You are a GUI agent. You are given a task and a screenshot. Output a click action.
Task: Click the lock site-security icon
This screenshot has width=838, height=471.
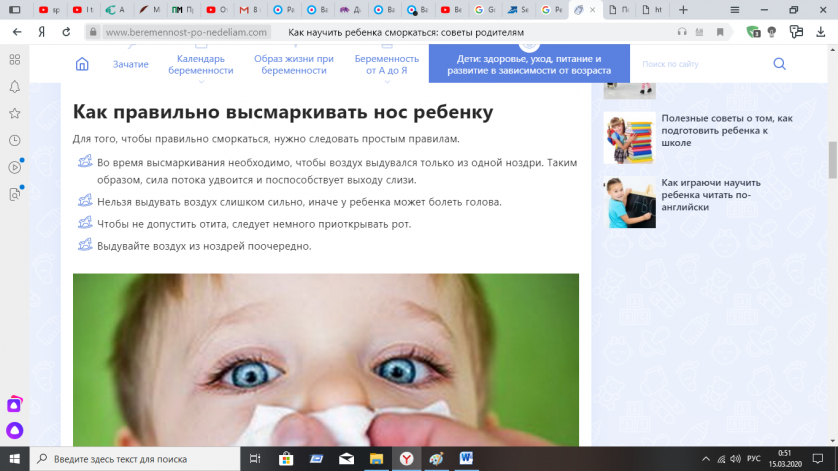click(93, 32)
